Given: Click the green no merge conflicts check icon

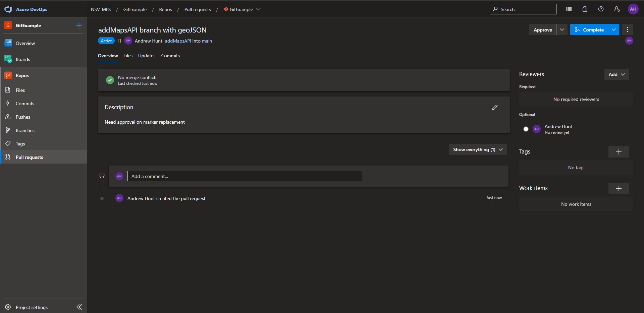Looking at the screenshot, I should point(110,80).
